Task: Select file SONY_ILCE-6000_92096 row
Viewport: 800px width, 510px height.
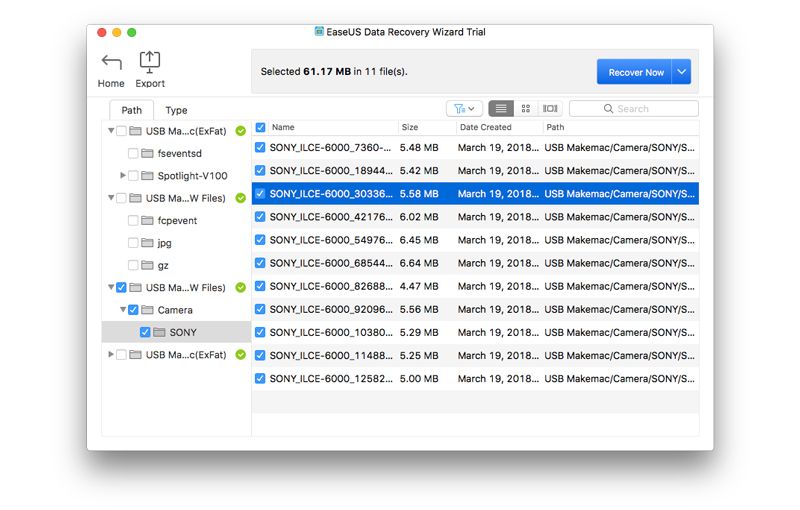Action: 475,309
